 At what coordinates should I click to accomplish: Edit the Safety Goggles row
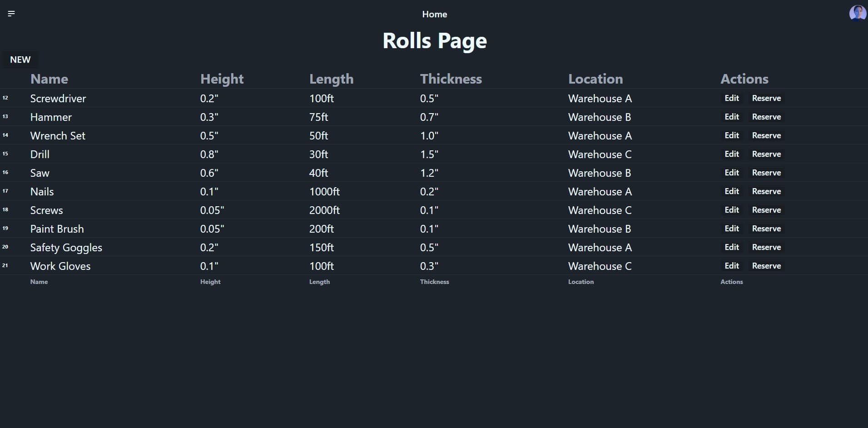click(x=731, y=247)
